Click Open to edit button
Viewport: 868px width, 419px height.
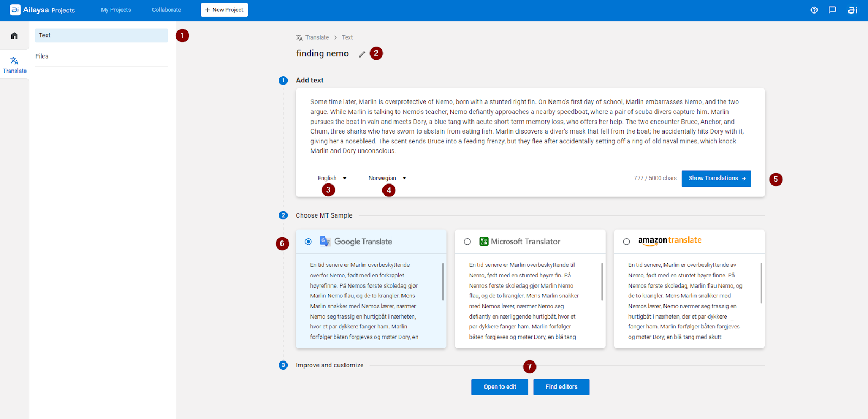click(x=500, y=387)
